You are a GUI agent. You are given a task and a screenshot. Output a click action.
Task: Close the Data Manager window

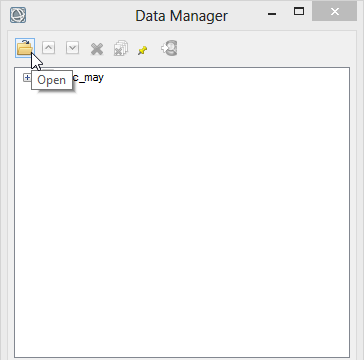click(335, 12)
